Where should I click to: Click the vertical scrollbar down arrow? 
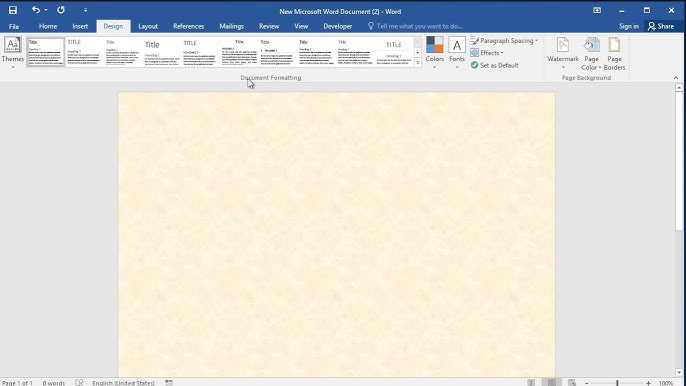pyautogui.click(x=679, y=373)
